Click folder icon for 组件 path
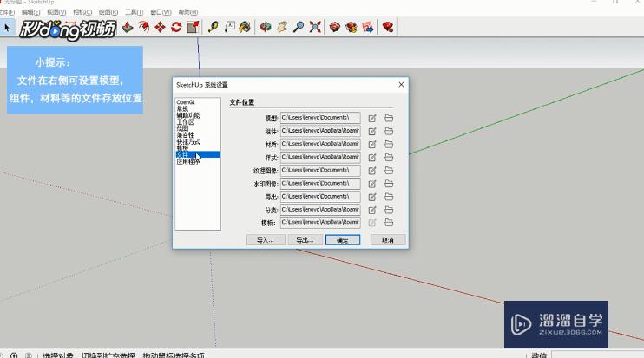 [389, 131]
